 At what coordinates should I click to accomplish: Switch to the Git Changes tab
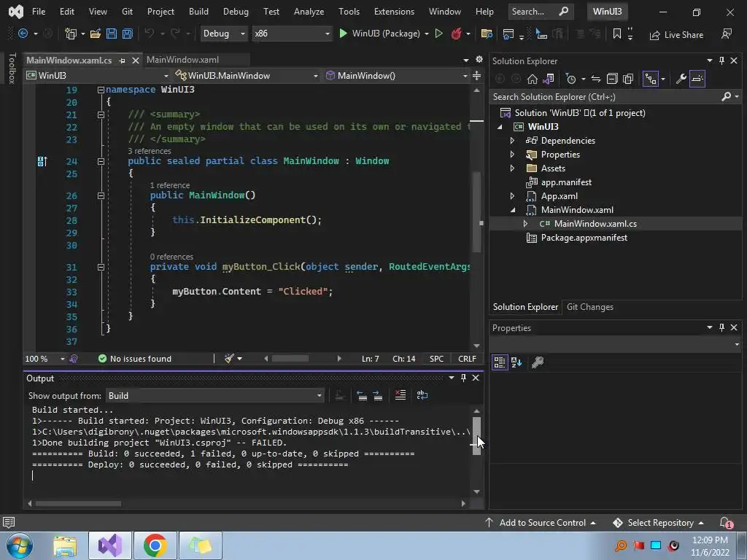(x=589, y=307)
